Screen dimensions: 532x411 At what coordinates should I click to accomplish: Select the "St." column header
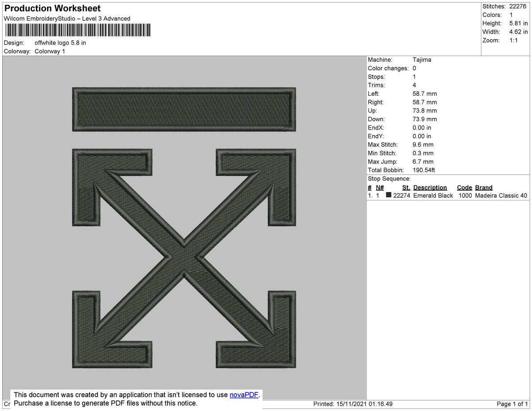(406, 187)
